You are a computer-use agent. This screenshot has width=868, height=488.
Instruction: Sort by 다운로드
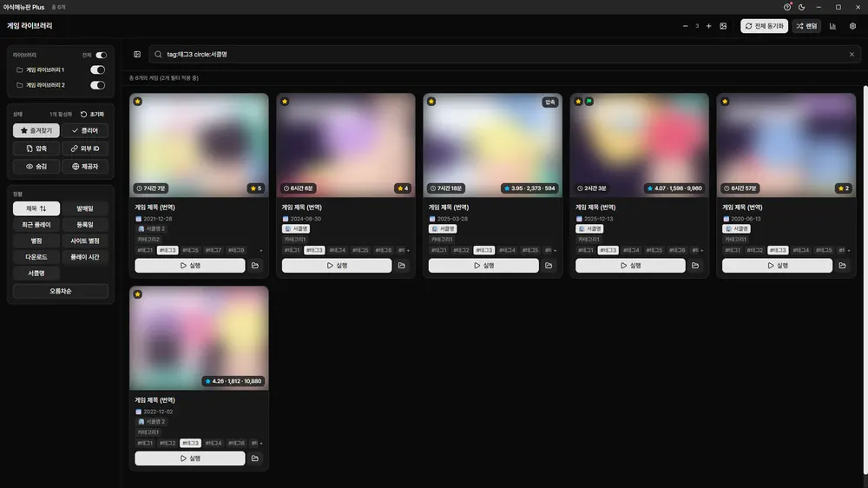point(36,257)
